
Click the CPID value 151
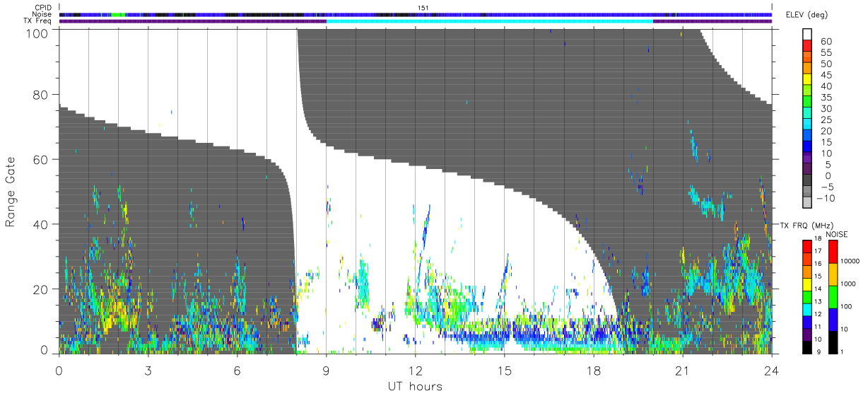423,8
